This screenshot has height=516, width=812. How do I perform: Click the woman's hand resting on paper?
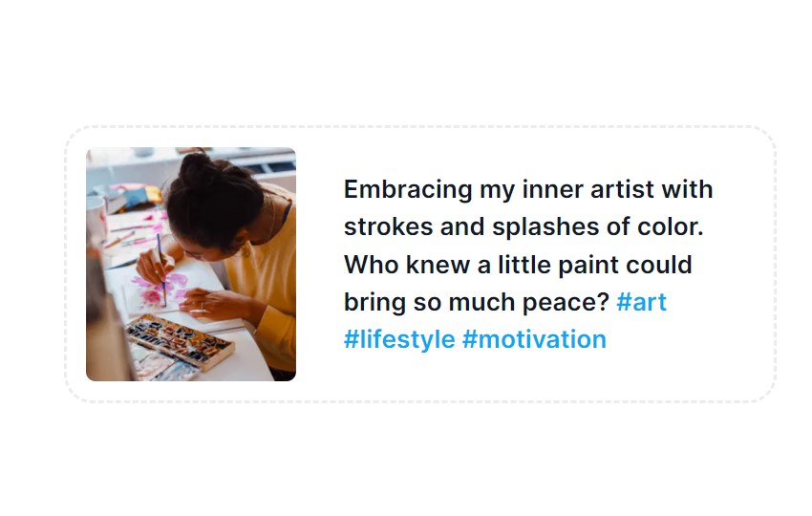[x=212, y=303]
